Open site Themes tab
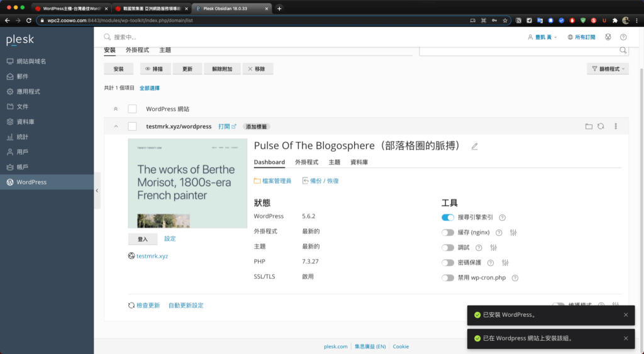This screenshot has width=644, height=354. tap(335, 162)
